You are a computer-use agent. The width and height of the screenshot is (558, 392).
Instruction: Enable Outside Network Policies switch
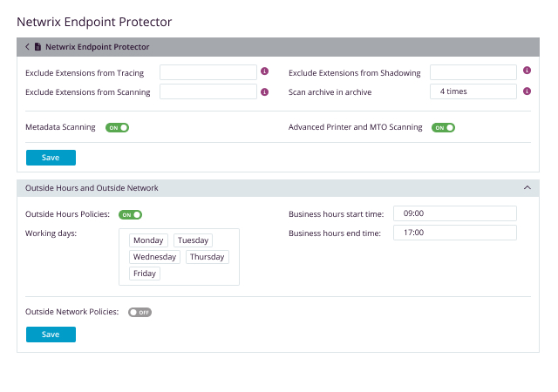[x=139, y=313]
